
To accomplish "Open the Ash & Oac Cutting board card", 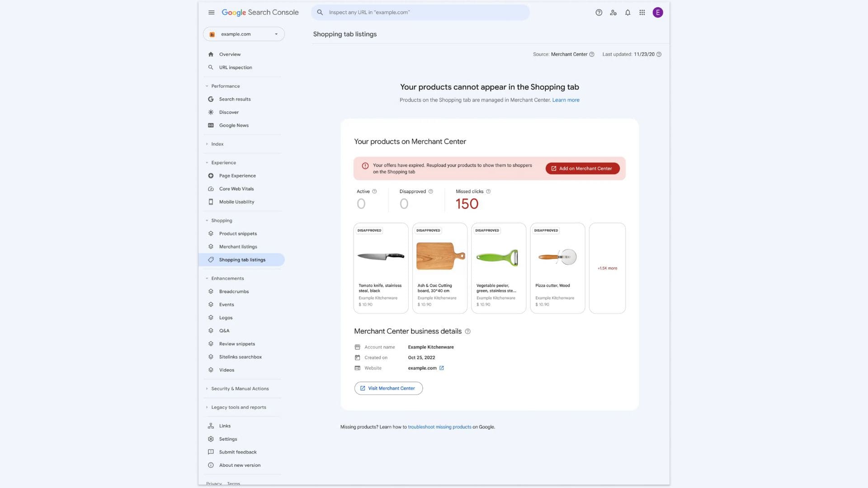I will pos(439,268).
